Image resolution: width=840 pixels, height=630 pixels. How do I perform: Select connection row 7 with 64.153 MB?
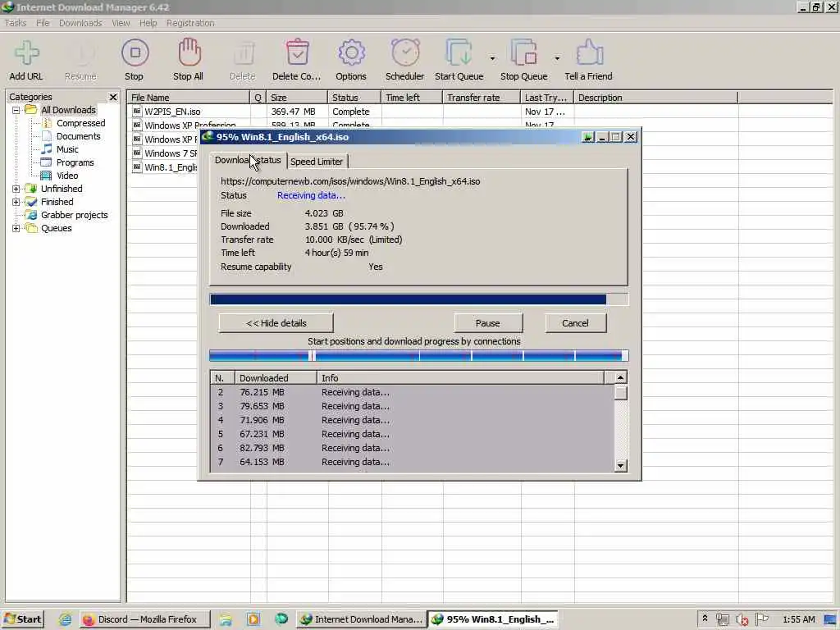[x=413, y=462]
